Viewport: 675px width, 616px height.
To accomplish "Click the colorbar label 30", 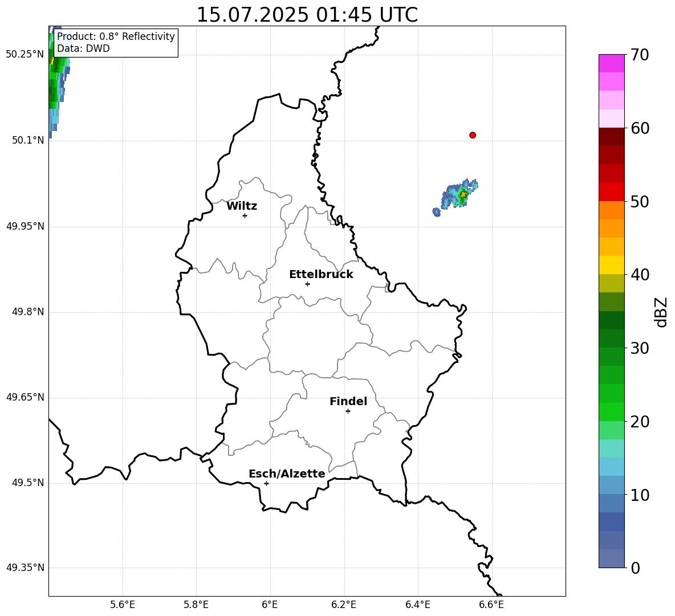I will tap(640, 348).
